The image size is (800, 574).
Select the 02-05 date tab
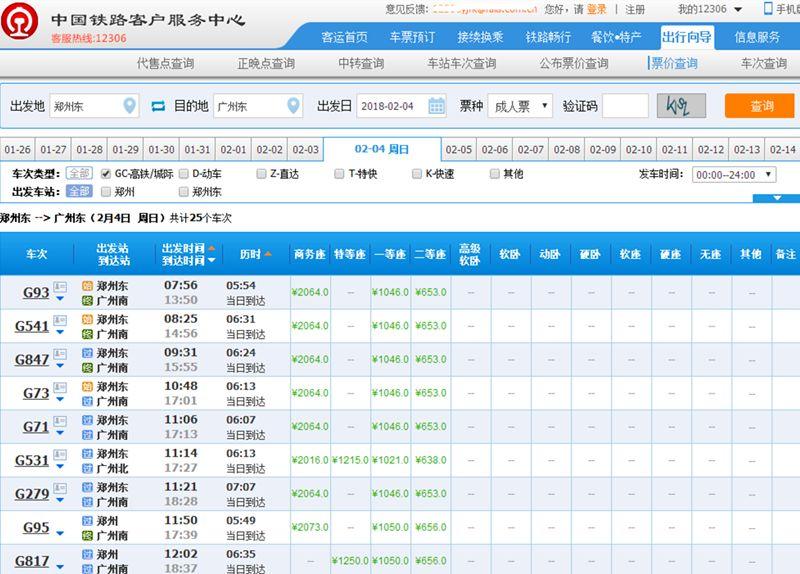(459, 150)
